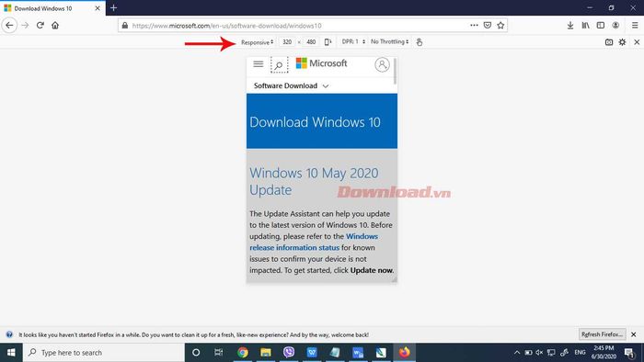Reload the current page

pos(40,25)
